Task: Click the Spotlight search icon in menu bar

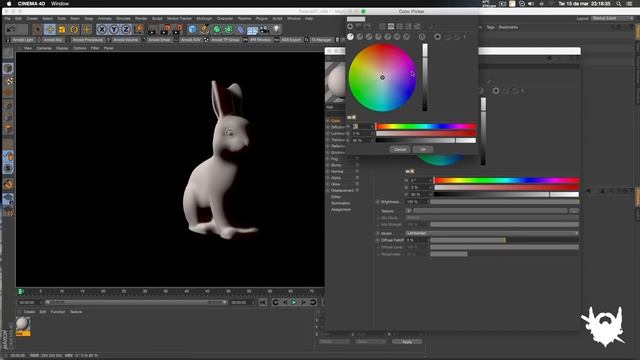Action: [x=619, y=4]
